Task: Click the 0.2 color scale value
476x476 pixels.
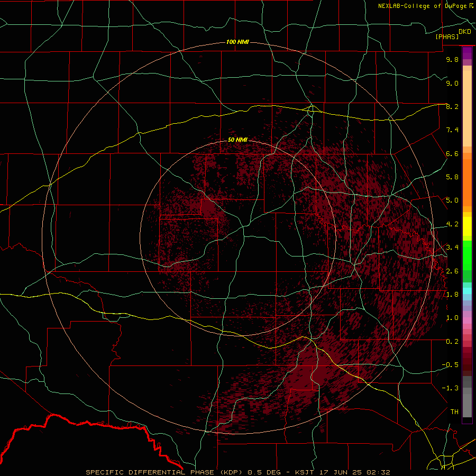Action: 452,342
